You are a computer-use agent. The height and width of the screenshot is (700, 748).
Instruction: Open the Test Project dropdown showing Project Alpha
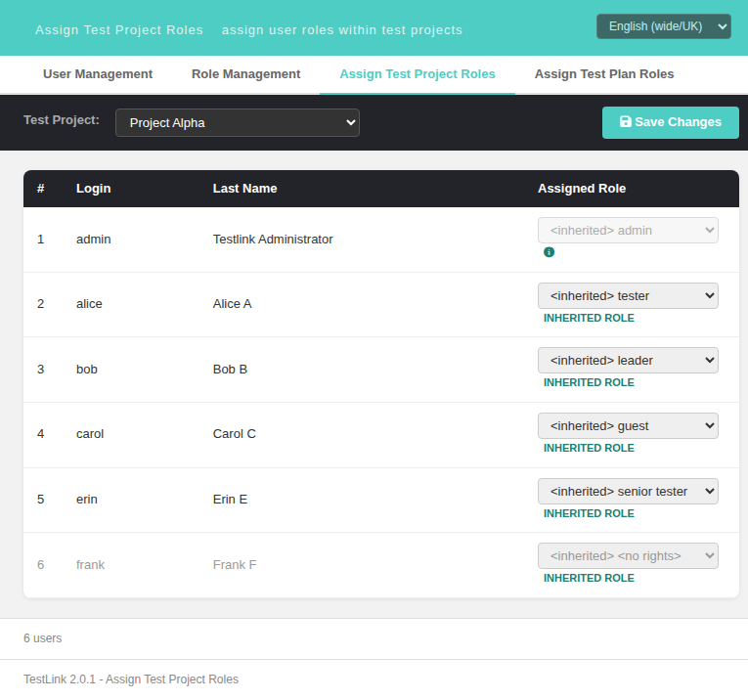(x=237, y=122)
